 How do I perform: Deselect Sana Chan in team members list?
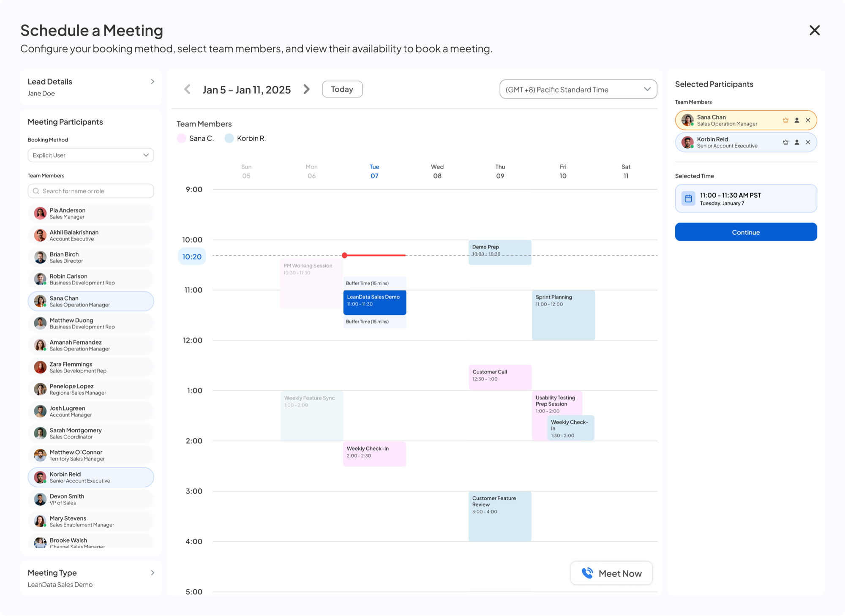[91, 301]
